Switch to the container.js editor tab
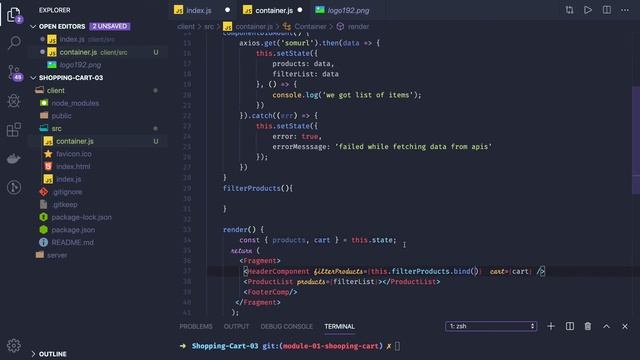Viewport: 640px width, 360px height. 273,10
